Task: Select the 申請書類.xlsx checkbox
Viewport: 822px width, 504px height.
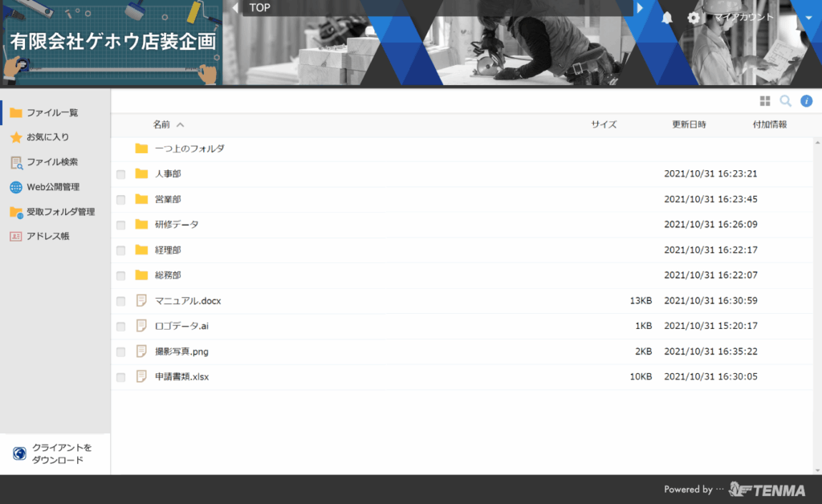Action: coord(121,377)
